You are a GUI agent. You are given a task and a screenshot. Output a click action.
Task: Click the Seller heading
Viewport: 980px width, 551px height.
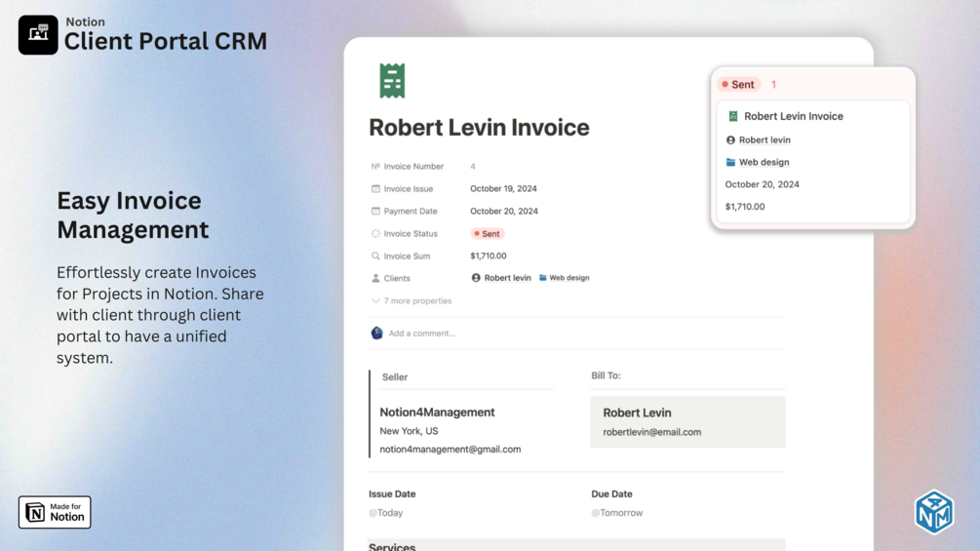[x=394, y=377]
